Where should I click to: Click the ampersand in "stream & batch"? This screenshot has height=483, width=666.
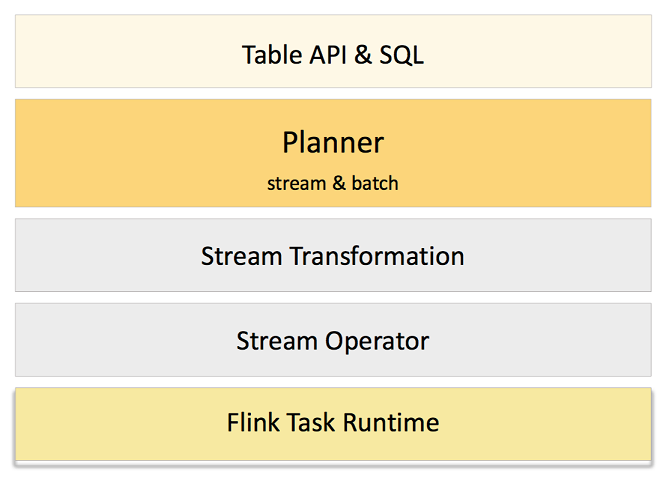[335, 183]
